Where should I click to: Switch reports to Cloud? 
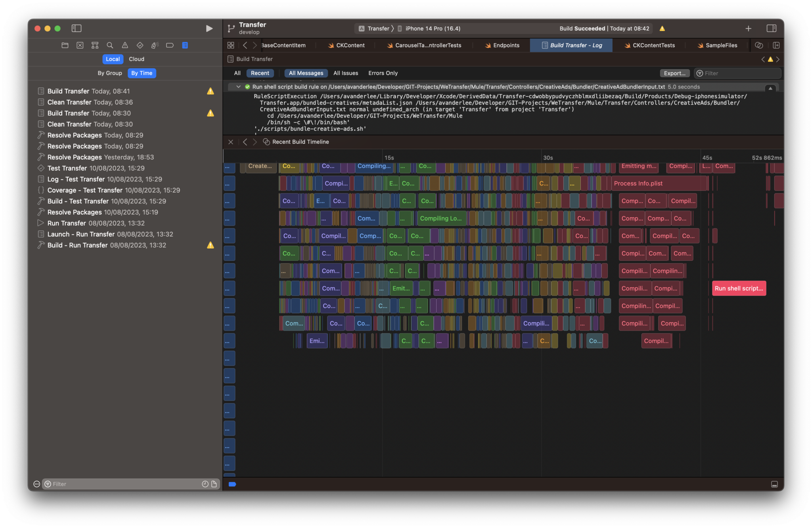(136, 59)
